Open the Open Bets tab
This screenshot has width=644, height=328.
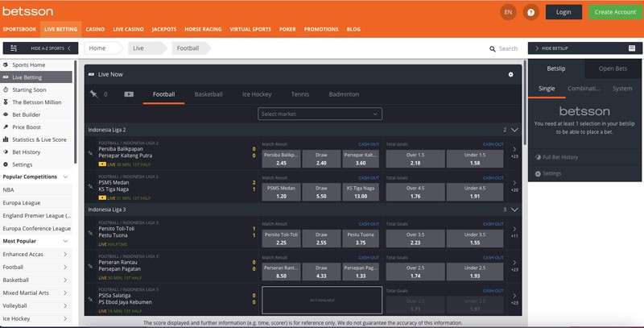[613, 69]
